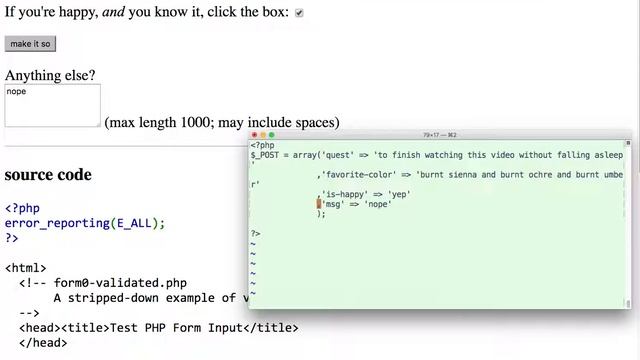
Task: Click the "(max length 1000; may include spaces)" note
Action: [222, 122]
